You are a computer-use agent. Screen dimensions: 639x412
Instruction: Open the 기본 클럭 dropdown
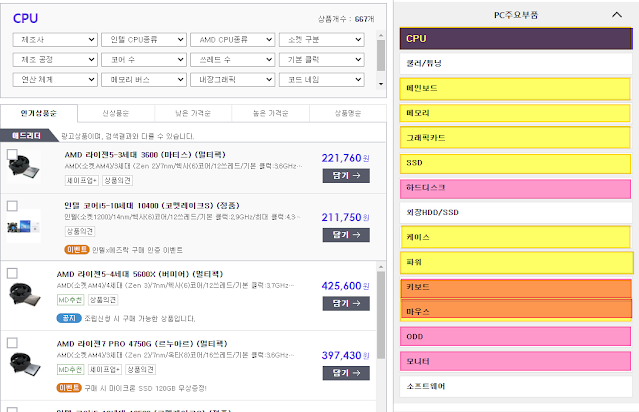(322, 59)
